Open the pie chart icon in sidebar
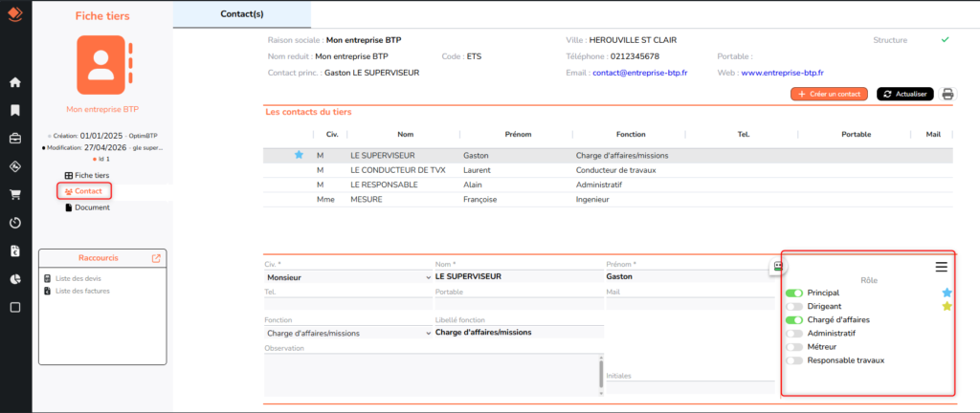The width and height of the screenshot is (980, 413). tap(15, 279)
